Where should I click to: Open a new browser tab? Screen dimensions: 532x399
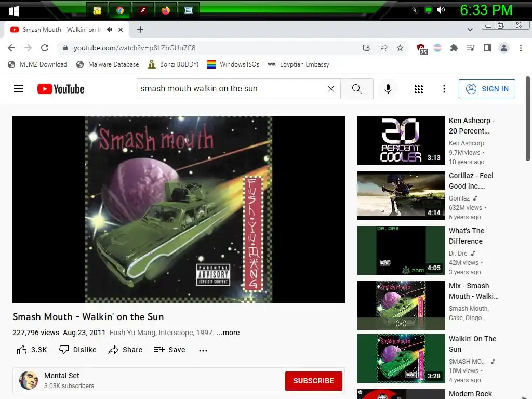(140, 30)
